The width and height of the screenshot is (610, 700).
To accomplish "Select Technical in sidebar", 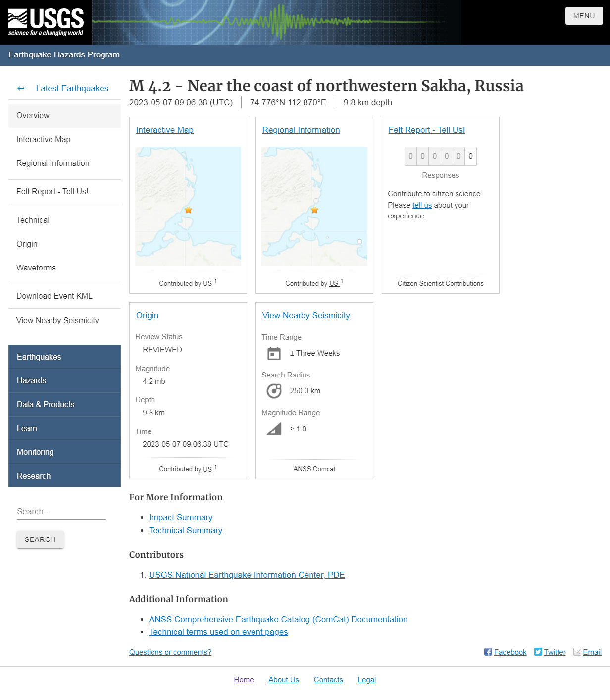I will (x=64, y=220).
